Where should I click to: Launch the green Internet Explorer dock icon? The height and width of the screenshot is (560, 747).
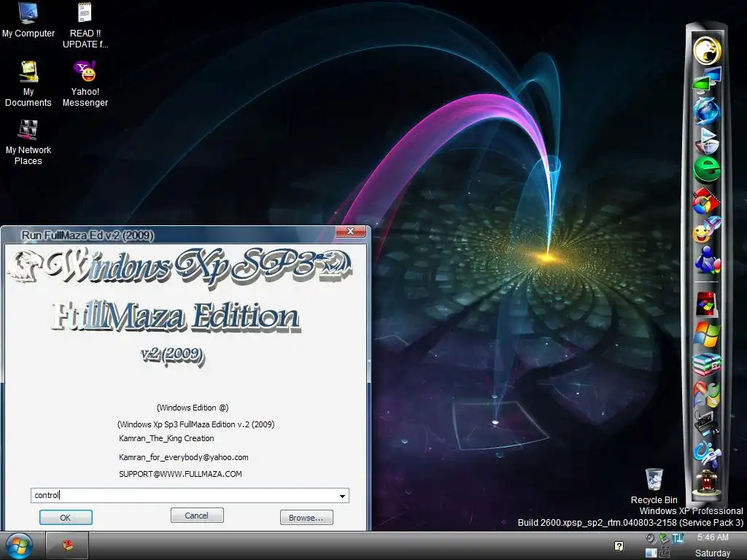(x=707, y=170)
